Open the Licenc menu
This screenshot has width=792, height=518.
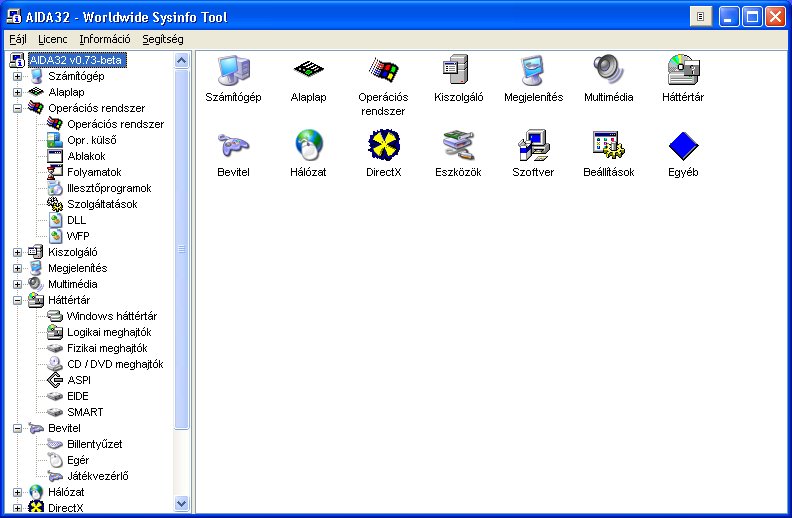click(53, 39)
